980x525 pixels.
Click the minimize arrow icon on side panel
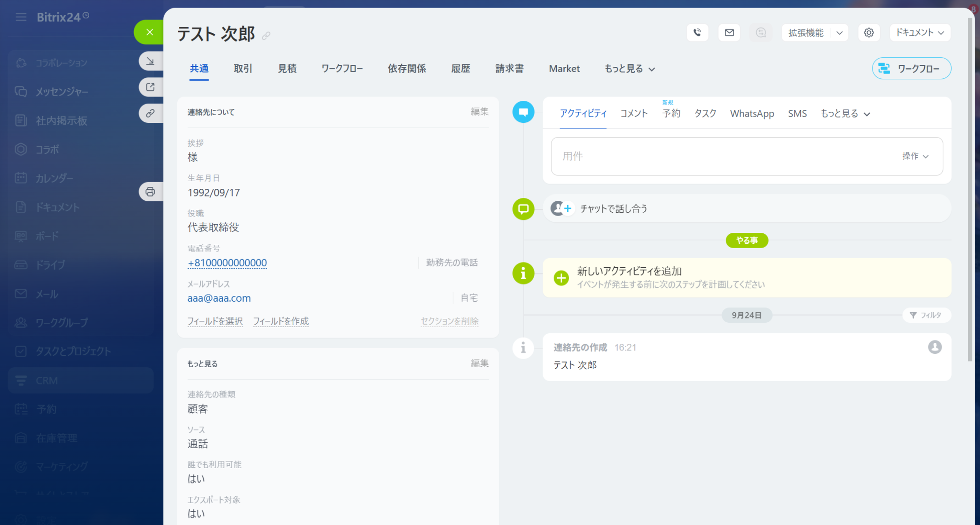150,61
